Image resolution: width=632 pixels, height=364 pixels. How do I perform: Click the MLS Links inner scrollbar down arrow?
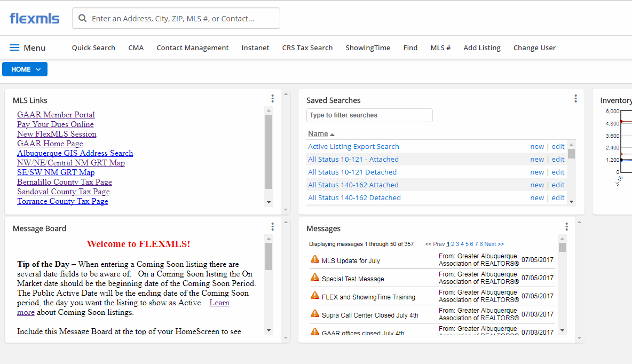[269, 202]
